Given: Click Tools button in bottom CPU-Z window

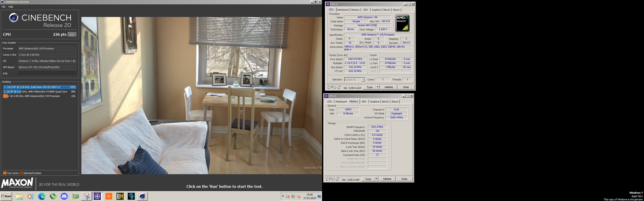Looking at the screenshot, I should tap(368, 179).
